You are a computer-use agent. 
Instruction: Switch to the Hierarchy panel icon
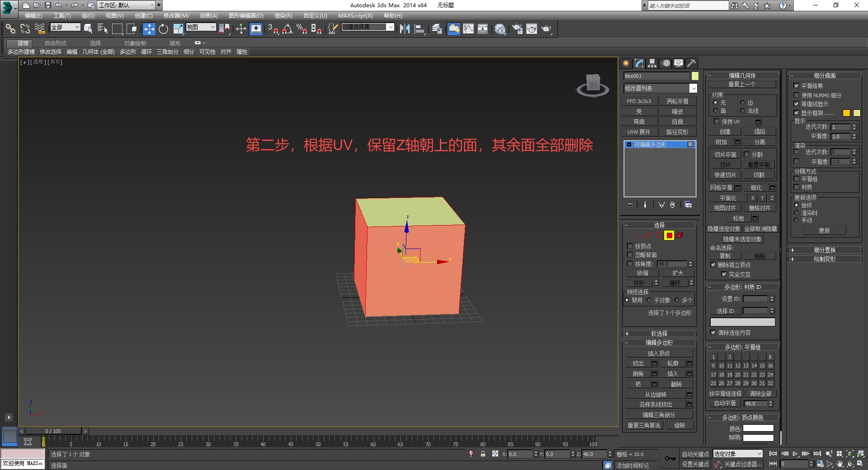coord(652,63)
